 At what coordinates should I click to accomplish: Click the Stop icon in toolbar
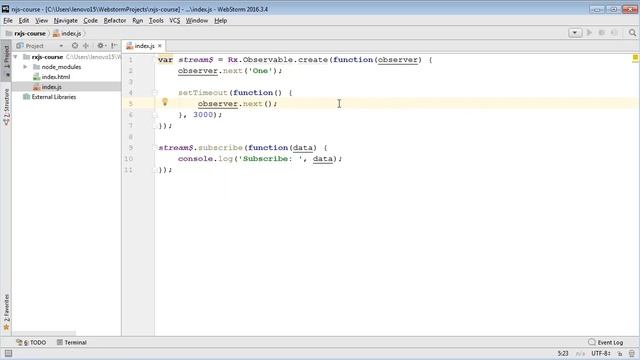pyautogui.click(x=614, y=33)
